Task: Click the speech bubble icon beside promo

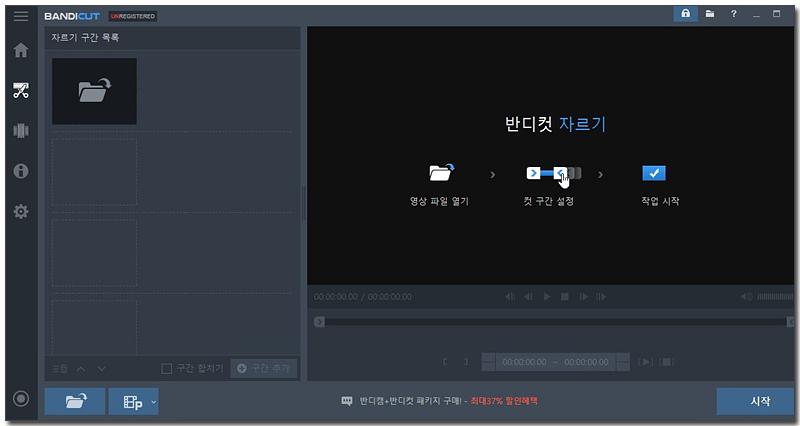Action: click(347, 401)
